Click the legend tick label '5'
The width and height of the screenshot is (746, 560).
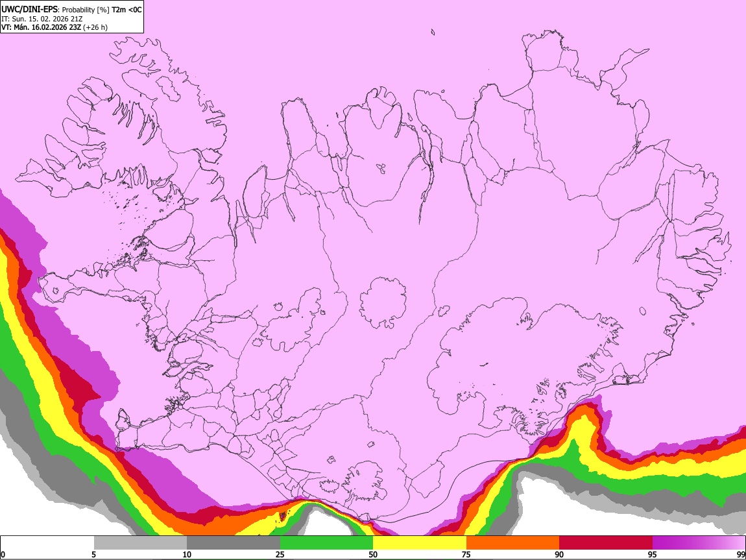93,554
